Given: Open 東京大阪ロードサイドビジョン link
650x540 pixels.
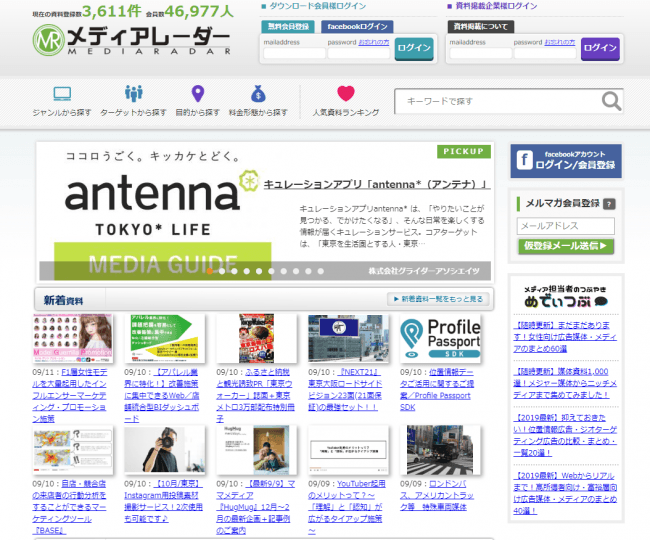Looking at the screenshot, I should (x=345, y=390).
